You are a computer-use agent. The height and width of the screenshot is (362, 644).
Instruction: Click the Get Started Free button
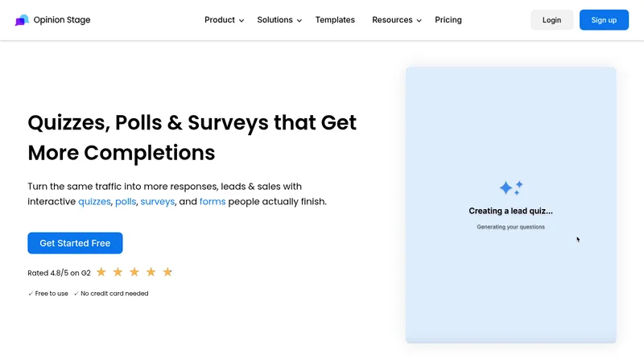[75, 243]
